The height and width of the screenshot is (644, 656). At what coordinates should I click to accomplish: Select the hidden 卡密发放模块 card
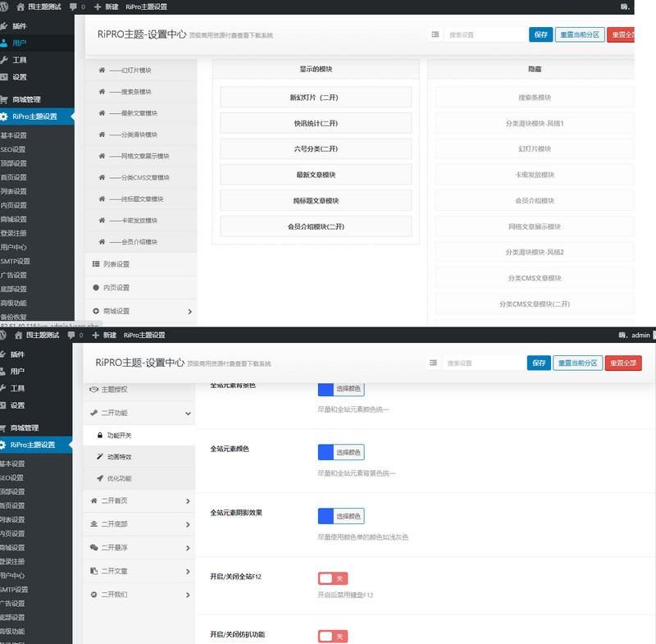tap(535, 175)
